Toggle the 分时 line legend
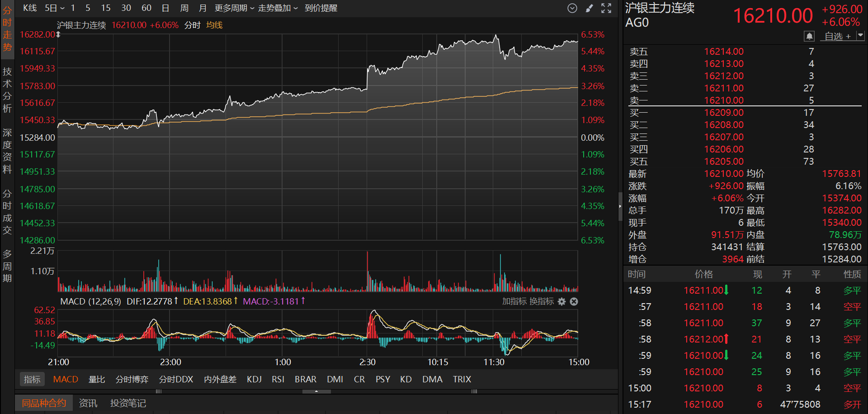The image size is (868, 414). pyautogui.click(x=192, y=25)
